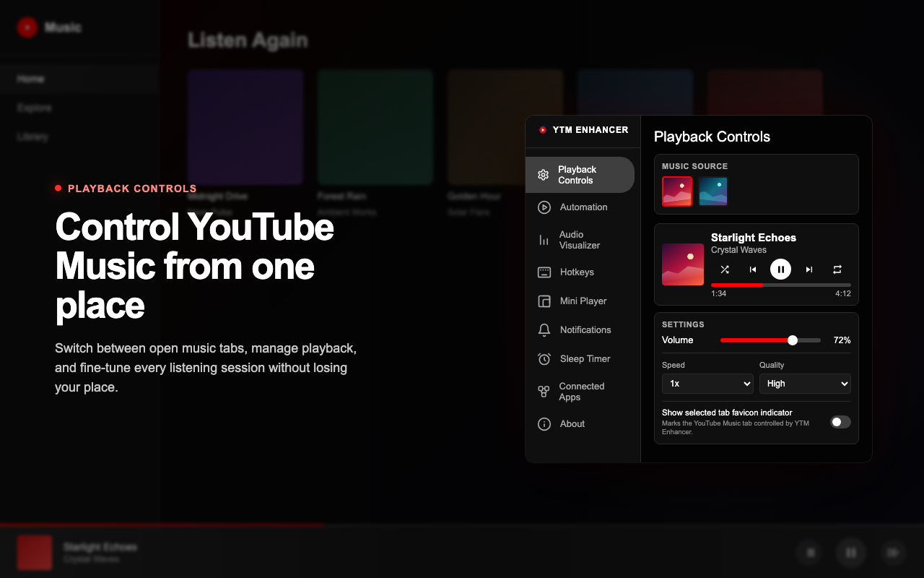Click the next button in the bottom player bar
924x578 pixels.
tap(893, 553)
